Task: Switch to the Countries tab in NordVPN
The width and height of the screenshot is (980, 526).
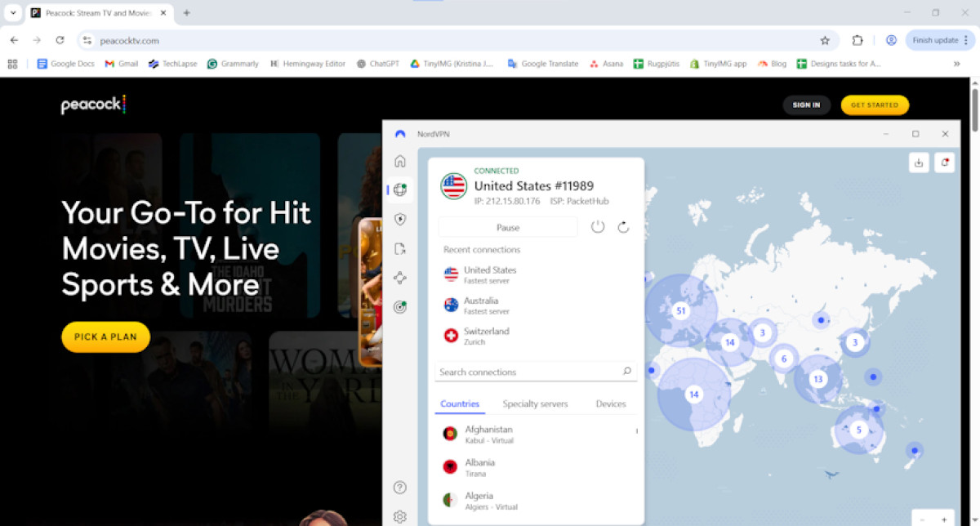Action: (x=460, y=403)
